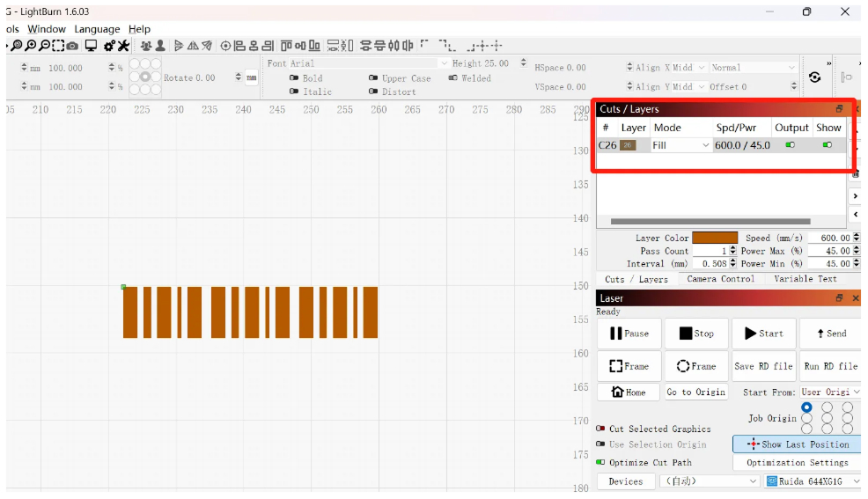Open device settings gears icon
The height and width of the screenshot is (499, 868).
110,46
